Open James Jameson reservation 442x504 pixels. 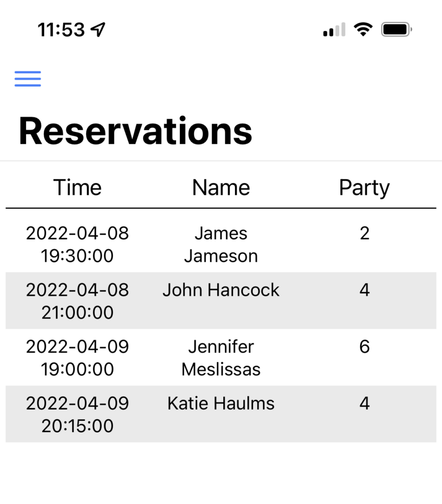[221, 244]
